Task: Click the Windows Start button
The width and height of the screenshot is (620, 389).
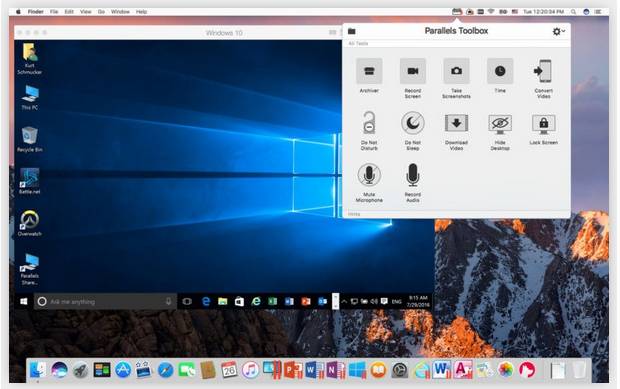Action: [24, 302]
